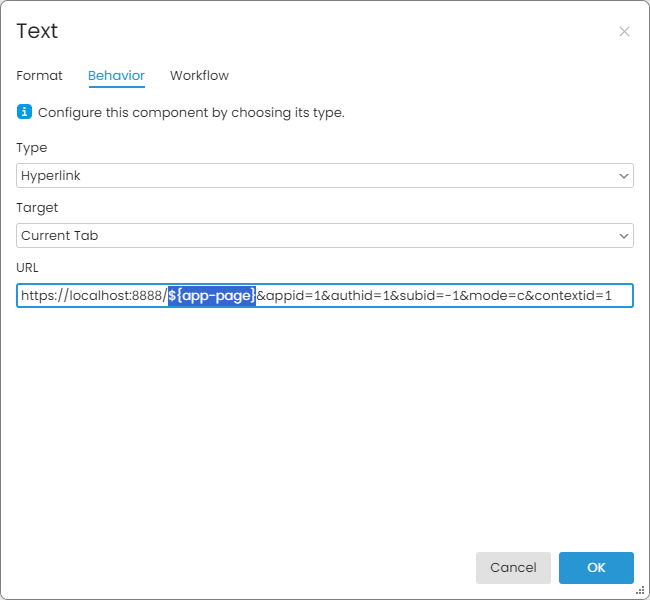
Task: Close the Text dialog with the X
Action: (x=624, y=32)
